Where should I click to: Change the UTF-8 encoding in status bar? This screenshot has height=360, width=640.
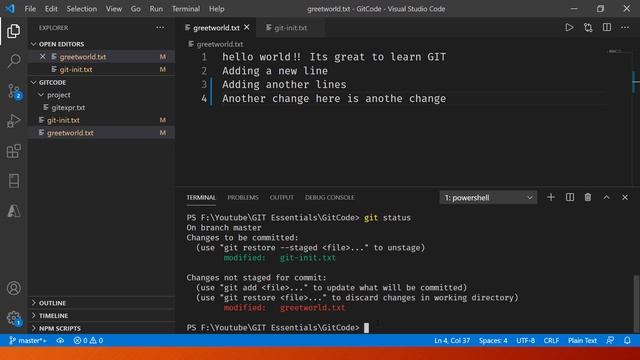pos(525,340)
